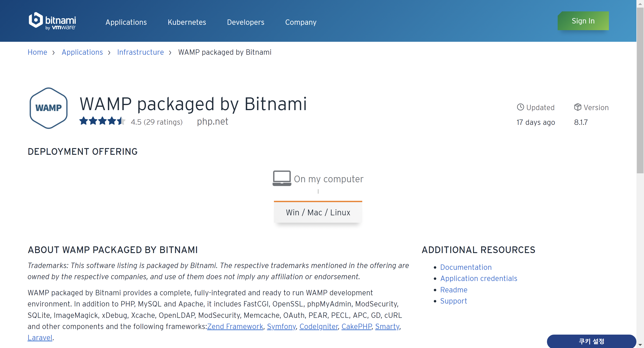Viewport: 644px width, 348px height.
Task: Open the Documentation resource link
Action: point(466,267)
